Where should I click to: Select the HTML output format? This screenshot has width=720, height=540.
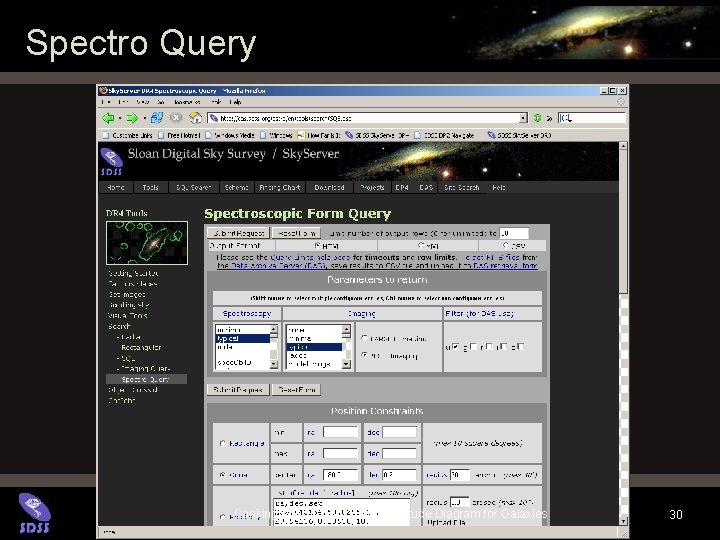pos(317,246)
